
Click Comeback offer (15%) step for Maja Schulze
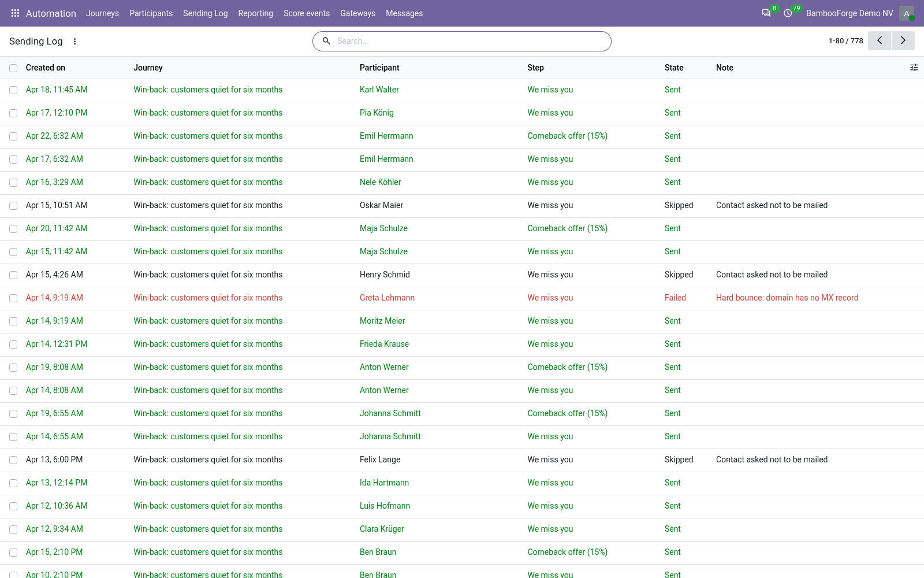click(x=567, y=228)
